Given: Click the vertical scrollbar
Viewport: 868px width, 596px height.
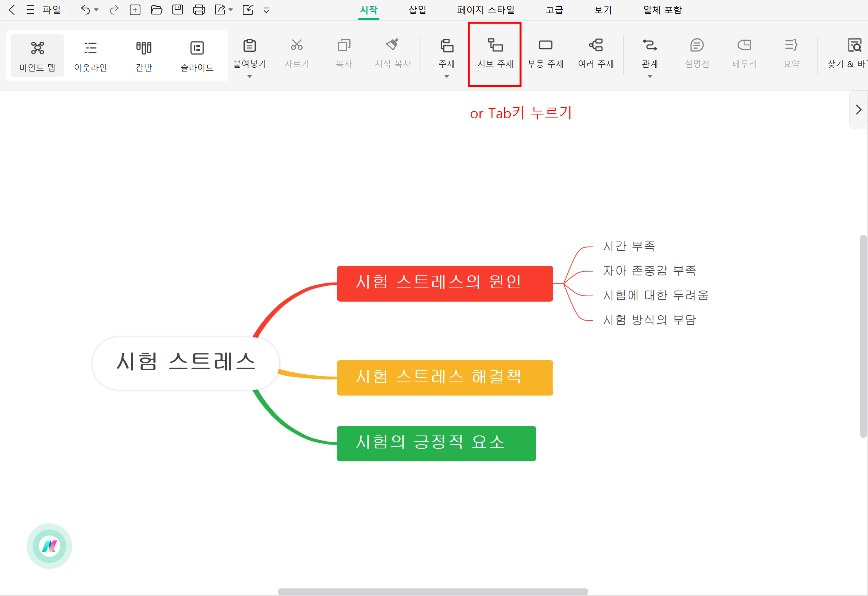Looking at the screenshot, I should tap(863, 337).
